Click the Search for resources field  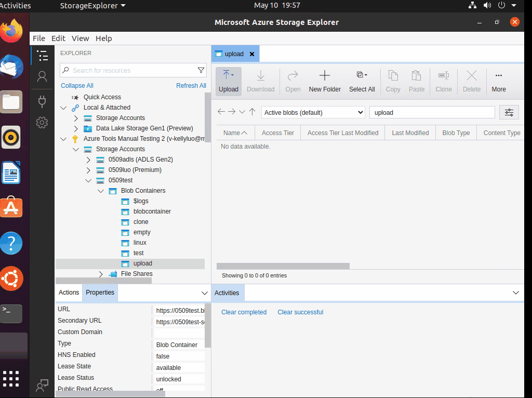(x=134, y=70)
